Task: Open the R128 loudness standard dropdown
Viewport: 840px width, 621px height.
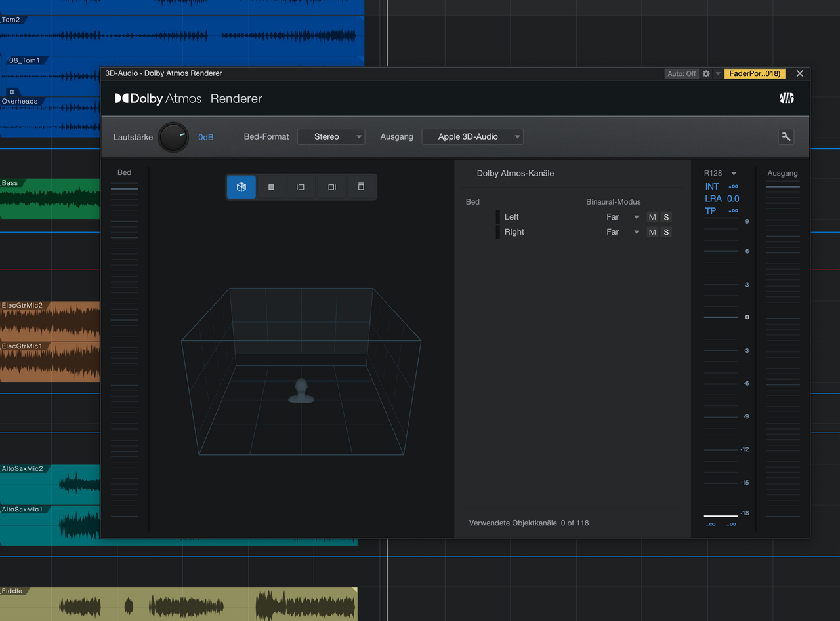Action: click(x=720, y=173)
